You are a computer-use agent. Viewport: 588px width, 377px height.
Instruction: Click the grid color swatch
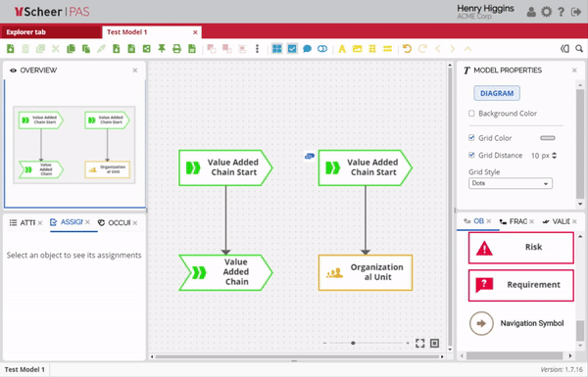point(548,138)
